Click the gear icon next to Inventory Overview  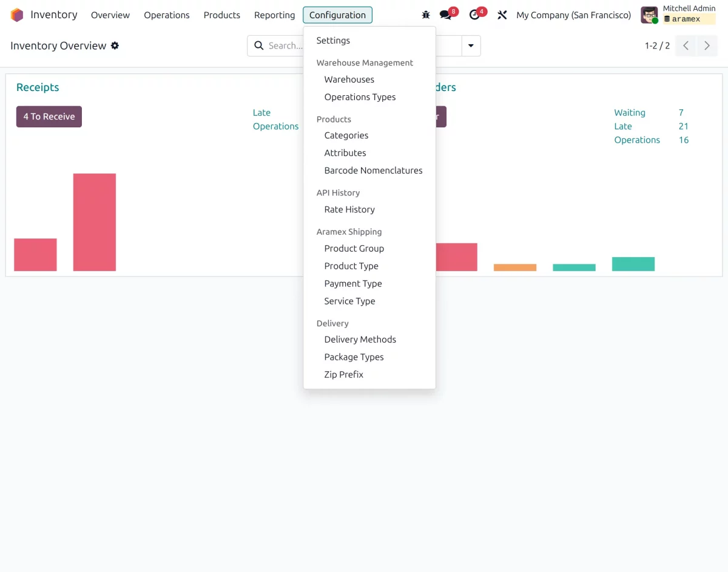(x=115, y=45)
